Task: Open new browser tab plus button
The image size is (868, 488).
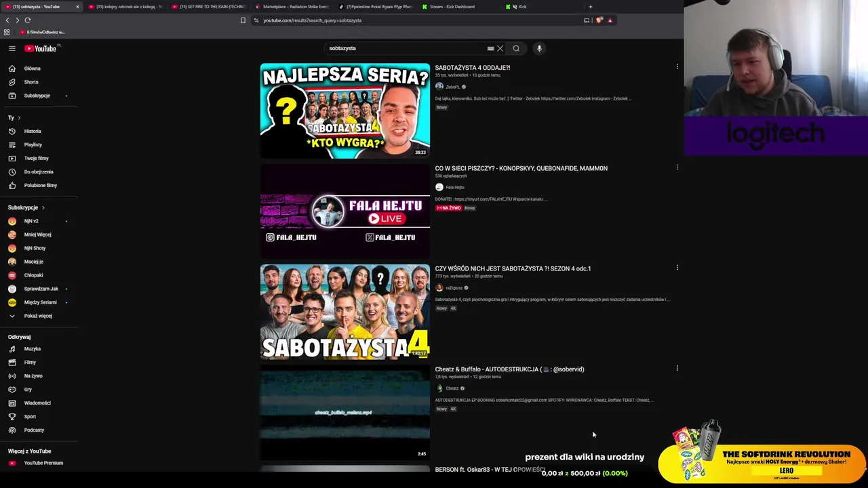Action: [590, 7]
